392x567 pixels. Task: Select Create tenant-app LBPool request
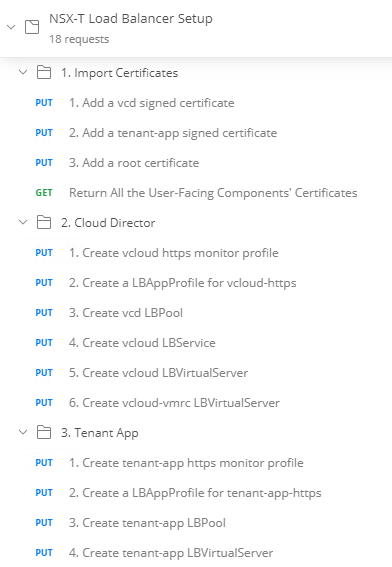pos(147,523)
